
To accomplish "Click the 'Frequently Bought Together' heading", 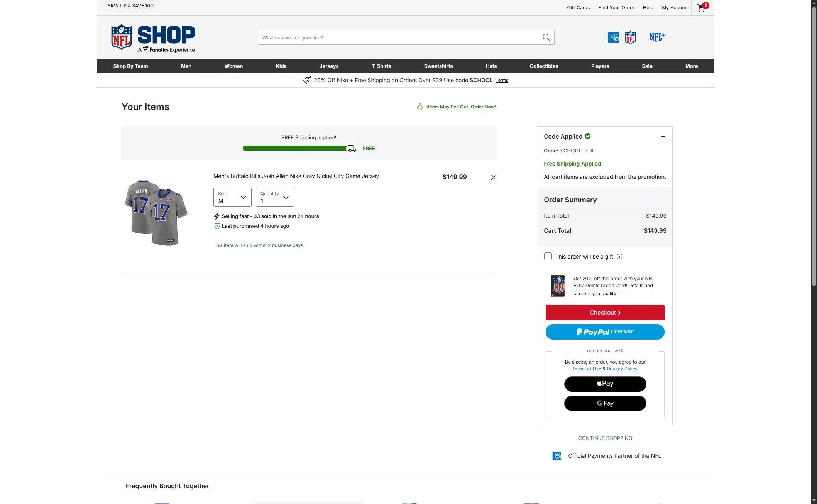I will click(x=167, y=486).
